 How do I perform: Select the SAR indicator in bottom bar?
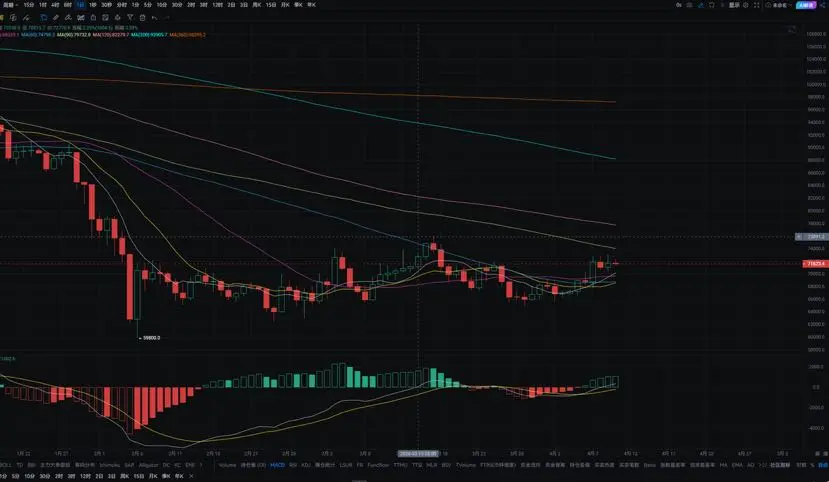tap(130, 465)
